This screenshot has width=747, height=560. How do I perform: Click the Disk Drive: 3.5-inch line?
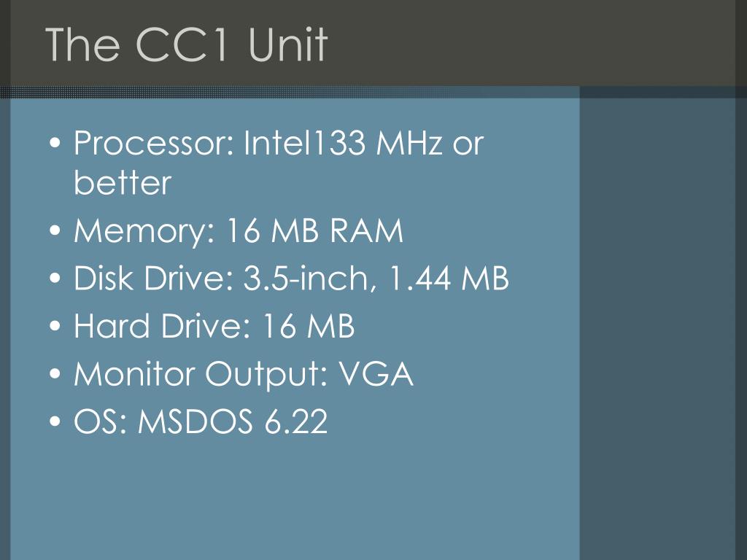click(x=291, y=278)
